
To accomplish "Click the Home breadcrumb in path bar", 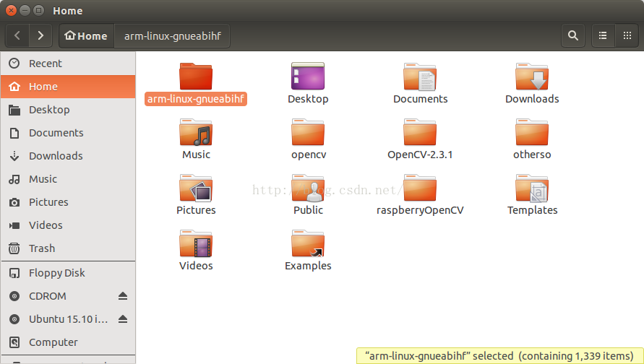I will point(86,36).
